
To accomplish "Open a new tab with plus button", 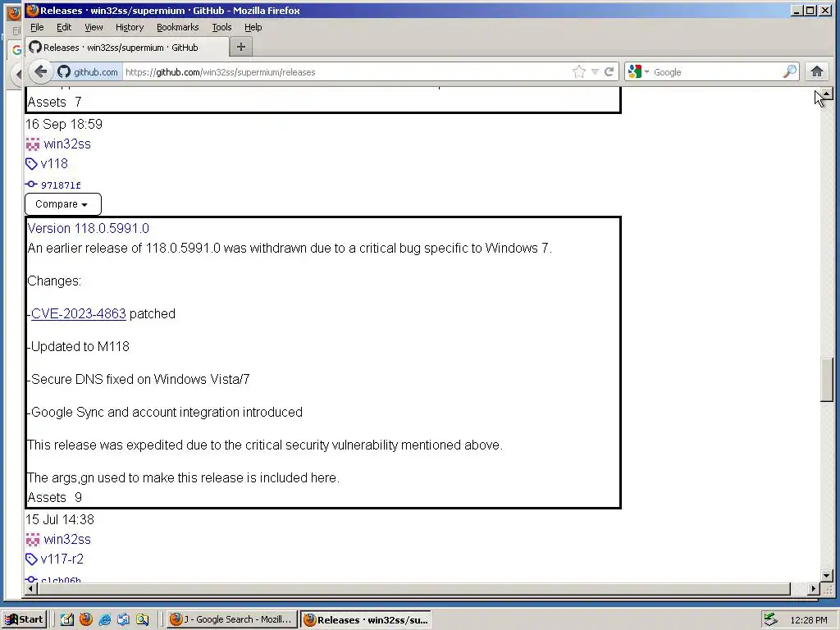I will 241,47.
